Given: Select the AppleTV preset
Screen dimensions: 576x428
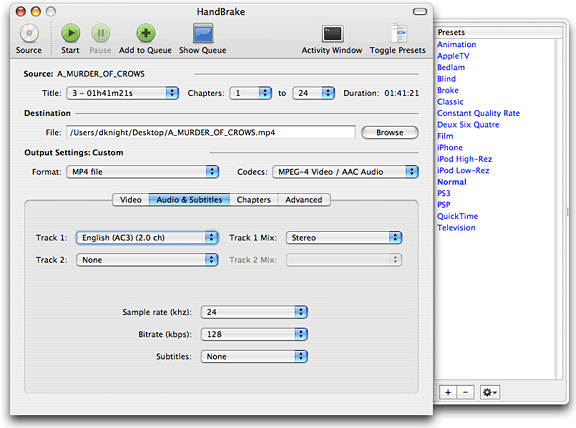Looking at the screenshot, I should 453,56.
